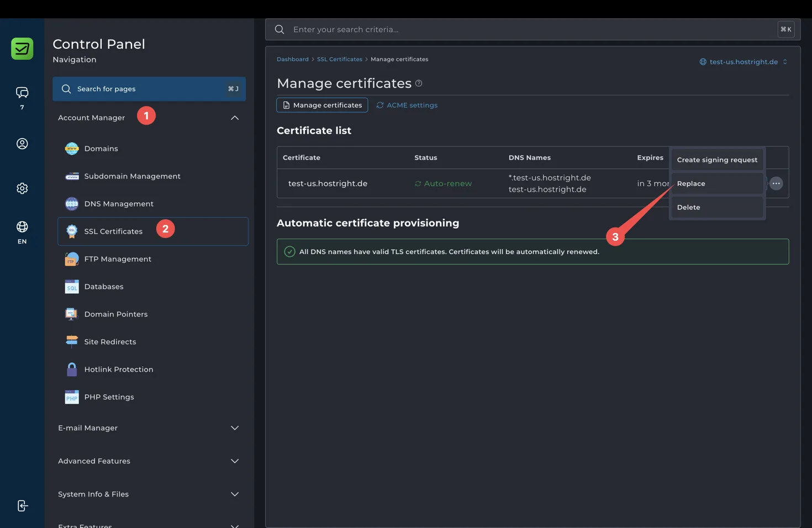Open Domain Pointers page
Screen dimensions: 812x528
pyautogui.click(x=153, y=314)
